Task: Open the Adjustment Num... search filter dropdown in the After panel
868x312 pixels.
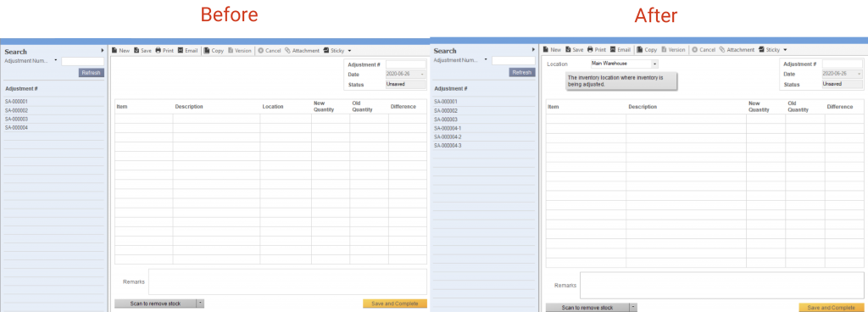Action: [x=486, y=59]
